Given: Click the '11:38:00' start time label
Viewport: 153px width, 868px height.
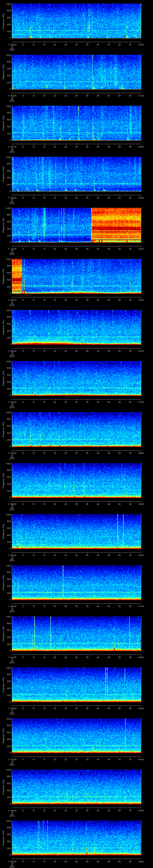Looking at the screenshot, I should [x=12, y=504].
